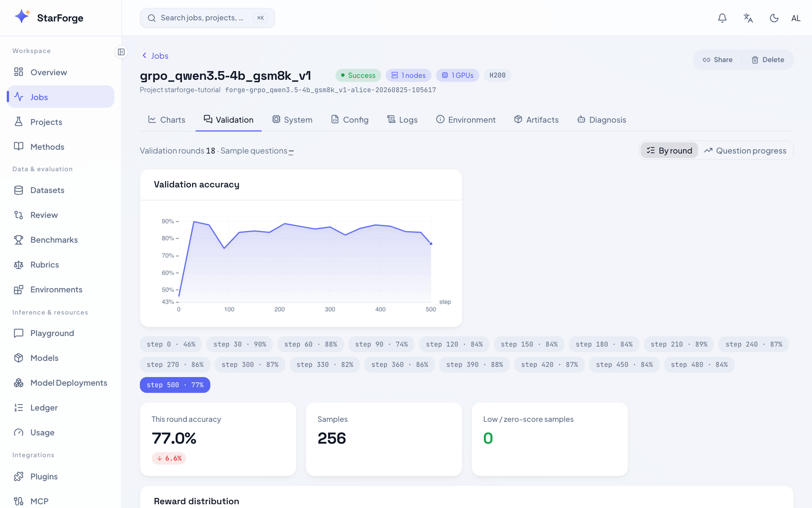Share this job
The image size is (812, 508).
point(718,60)
